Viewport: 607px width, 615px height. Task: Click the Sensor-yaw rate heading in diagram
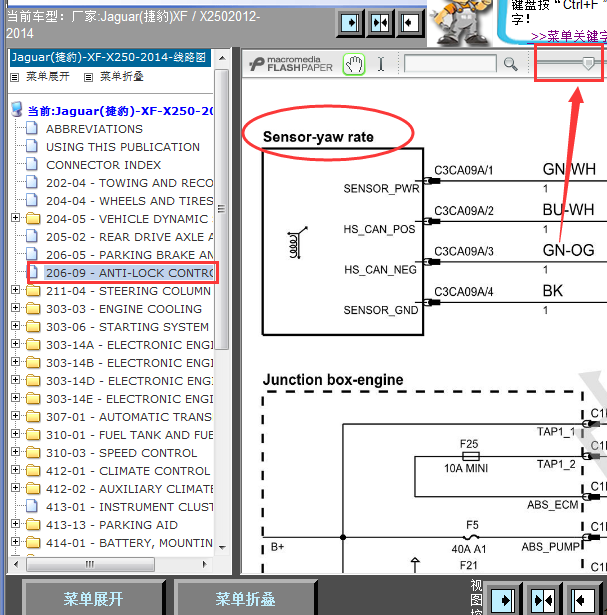[318, 137]
